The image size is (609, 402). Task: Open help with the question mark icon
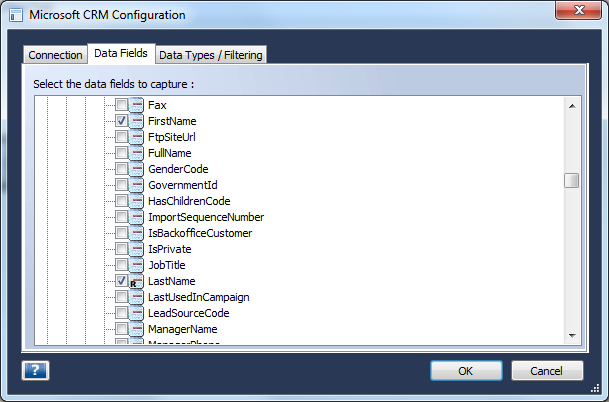(x=35, y=370)
